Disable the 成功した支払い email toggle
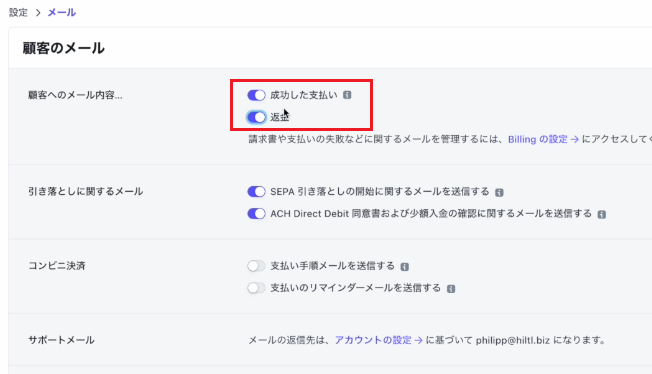The image size is (652, 374). 256,95
